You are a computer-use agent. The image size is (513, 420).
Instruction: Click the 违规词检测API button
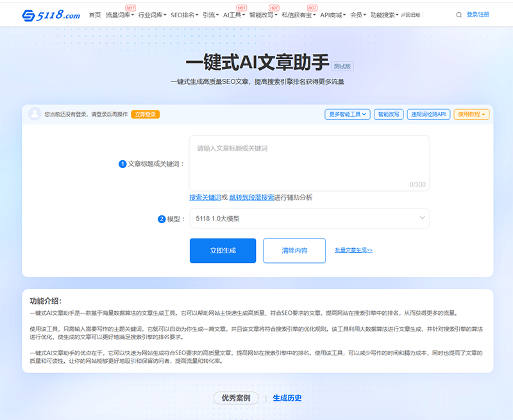428,114
